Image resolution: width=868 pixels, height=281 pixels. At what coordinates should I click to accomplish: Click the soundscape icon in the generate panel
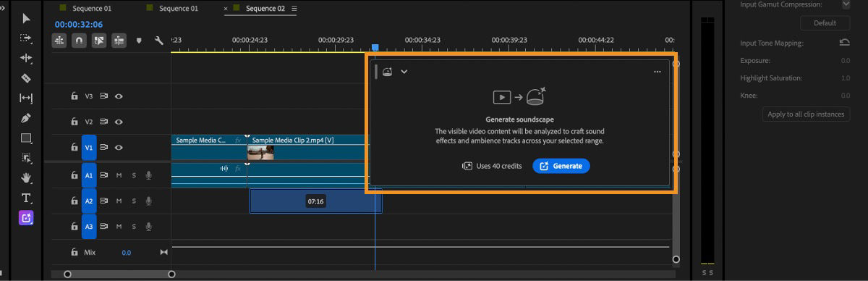pyautogui.click(x=388, y=71)
